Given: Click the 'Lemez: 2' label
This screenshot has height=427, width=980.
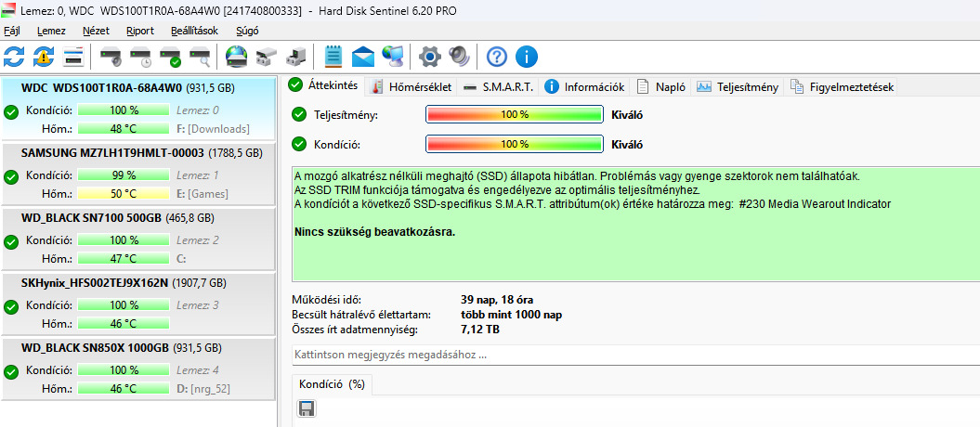Looking at the screenshot, I should point(198,239).
